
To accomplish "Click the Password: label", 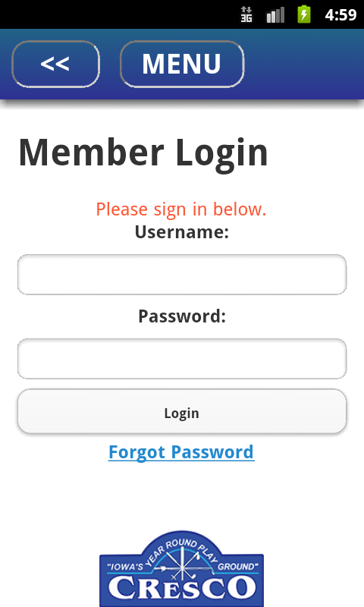I will tap(182, 316).
